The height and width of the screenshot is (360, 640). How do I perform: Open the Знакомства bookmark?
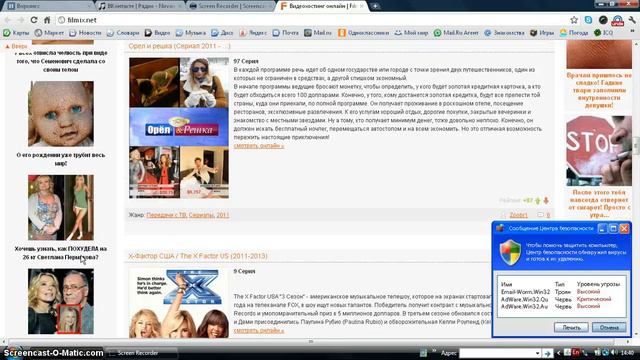point(504,33)
